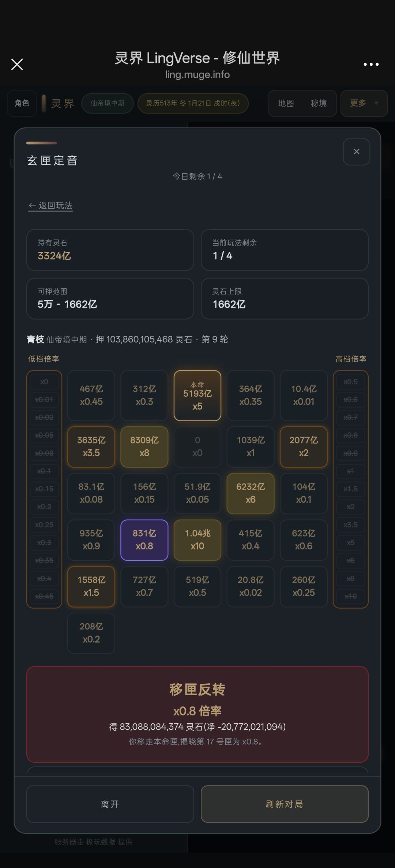The height and width of the screenshot is (868, 395).
Task: Select the 8309亿 x8 box
Action: [144, 447]
